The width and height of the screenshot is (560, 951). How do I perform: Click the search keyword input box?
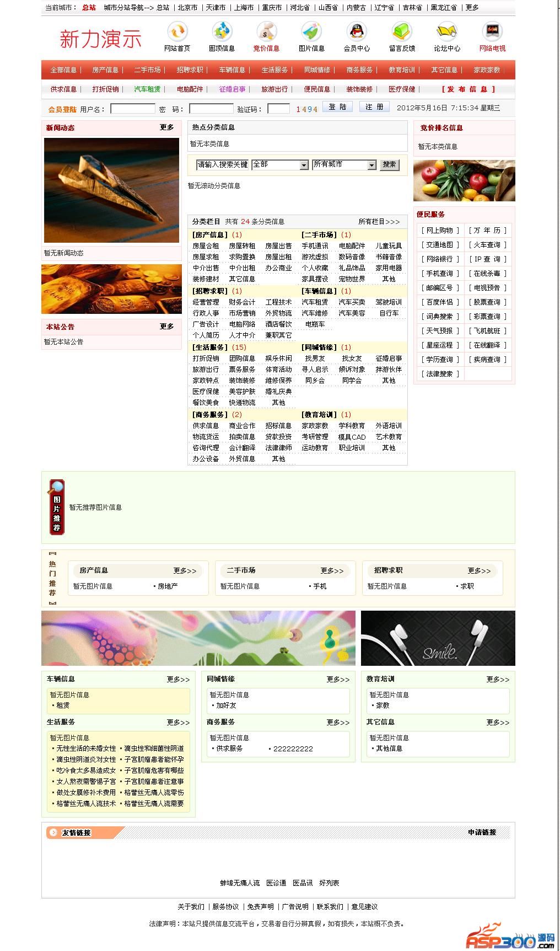222,164
